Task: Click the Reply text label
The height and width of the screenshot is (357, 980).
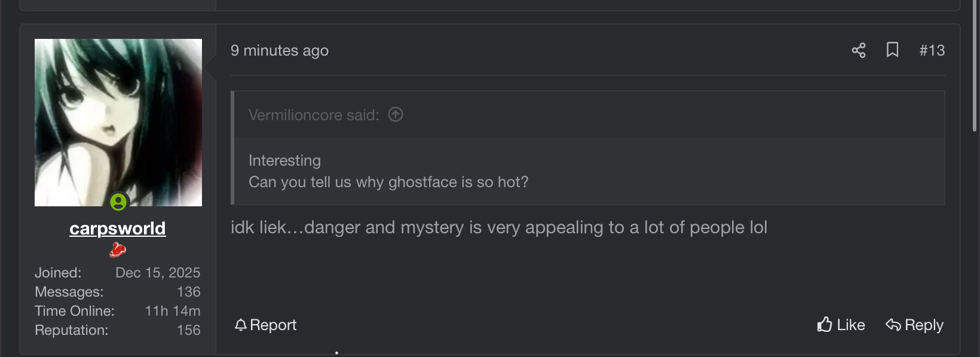Action: coord(924,325)
